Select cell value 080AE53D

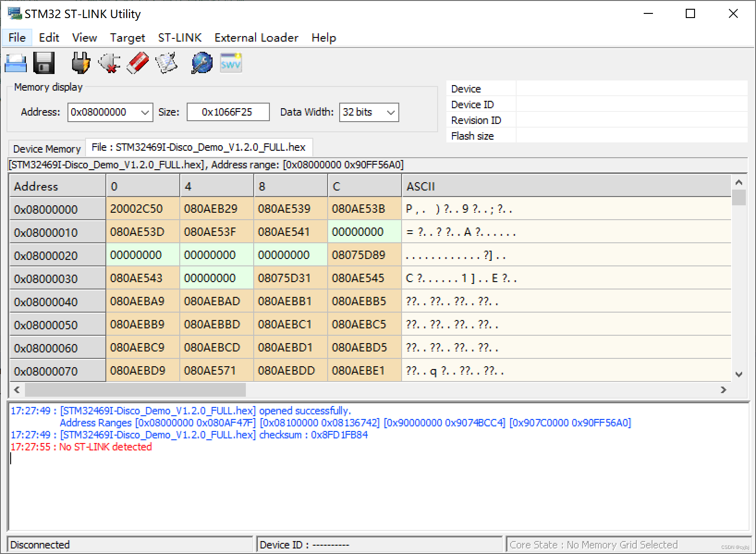click(x=143, y=232)
